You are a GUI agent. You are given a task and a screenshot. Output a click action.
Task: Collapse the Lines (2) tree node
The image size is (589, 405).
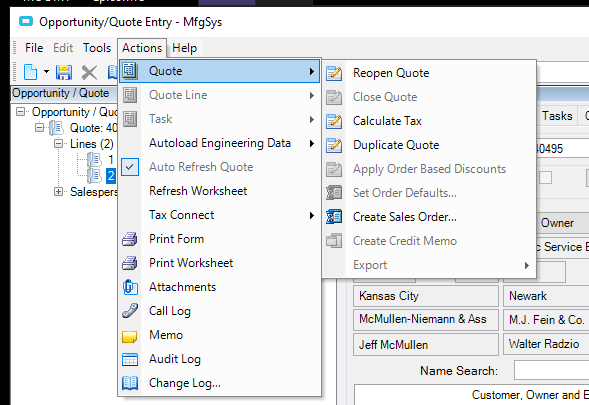click(59, 144)
